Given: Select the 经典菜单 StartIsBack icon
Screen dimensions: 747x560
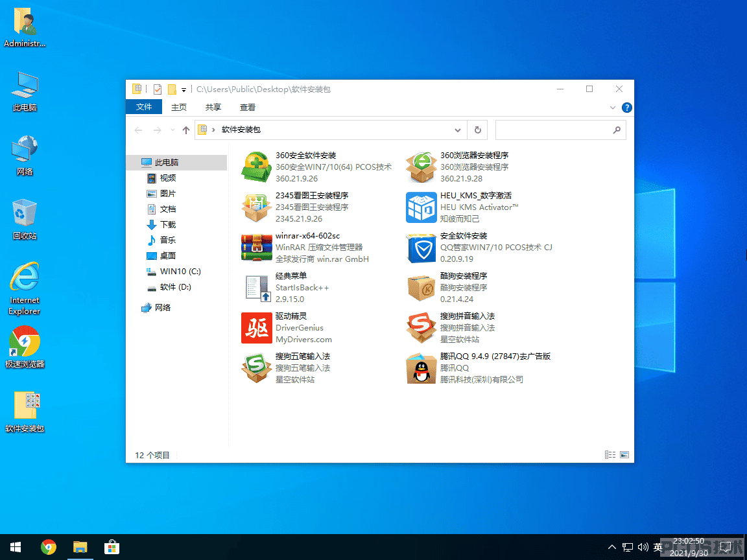Looking at the screenshot, I should point(257,288).
